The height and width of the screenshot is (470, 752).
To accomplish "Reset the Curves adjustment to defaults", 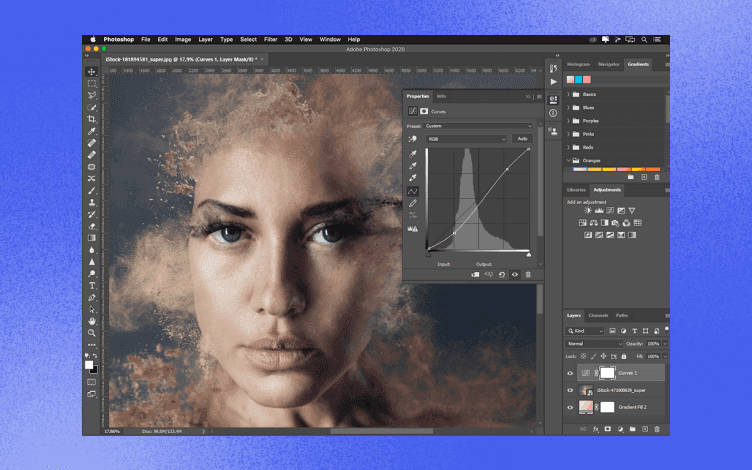I will pos(502,275).
